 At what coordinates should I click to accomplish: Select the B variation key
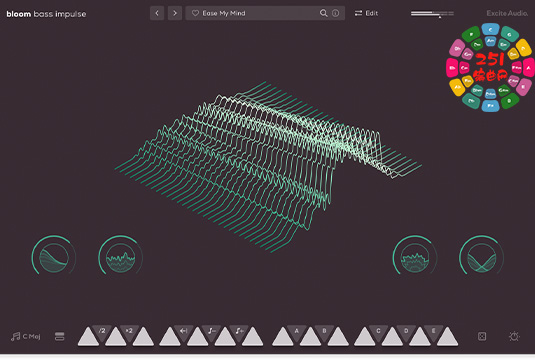(324, 331)
